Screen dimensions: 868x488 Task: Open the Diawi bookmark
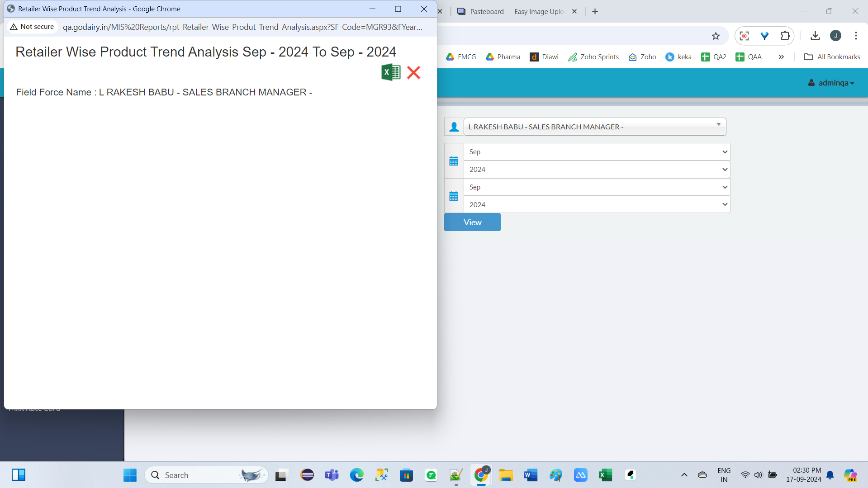[x=544, y=57]
